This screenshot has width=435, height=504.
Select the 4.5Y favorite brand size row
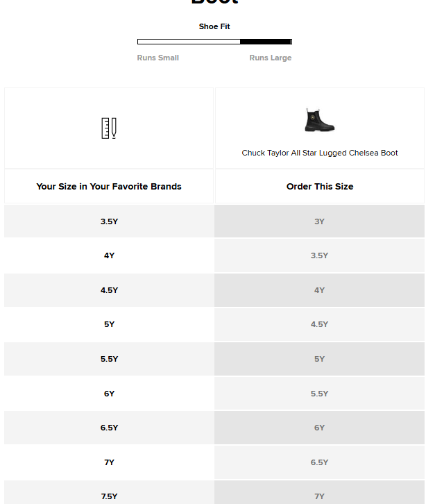[x=109, y=290]
